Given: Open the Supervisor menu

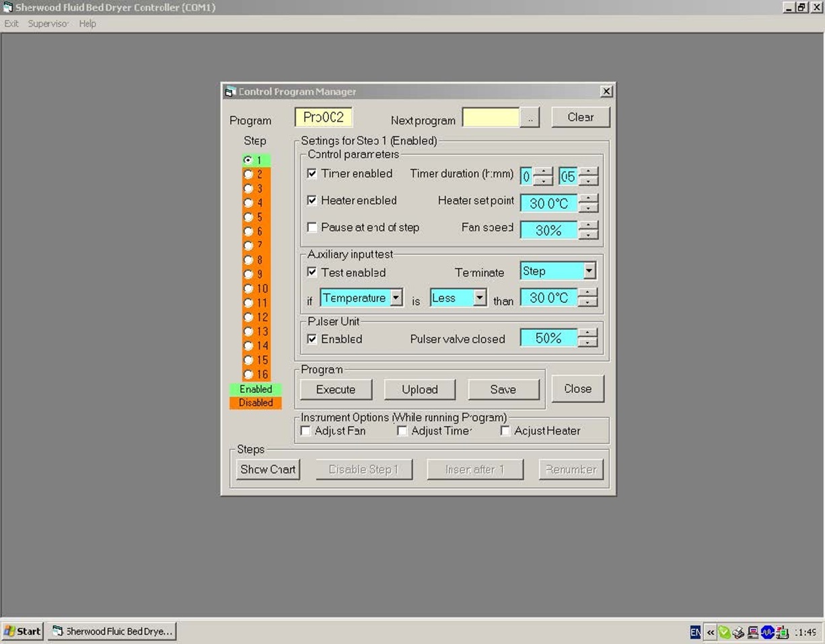Looking at the screenshot, I should click(x=47, y=23).
